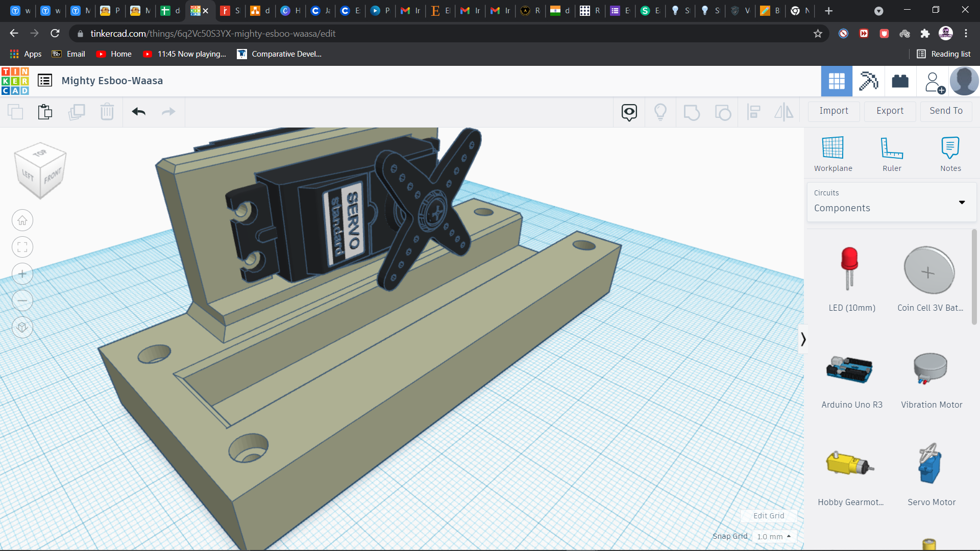The image size is (980, 551).
Task: Open the Blocks (Minecraft) export view
Action: point(868,81)
